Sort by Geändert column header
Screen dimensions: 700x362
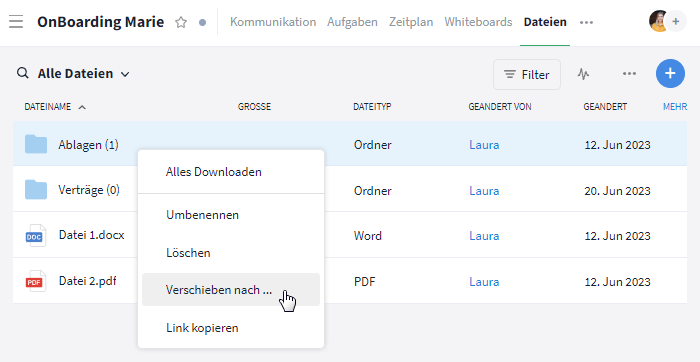[605, 107]
